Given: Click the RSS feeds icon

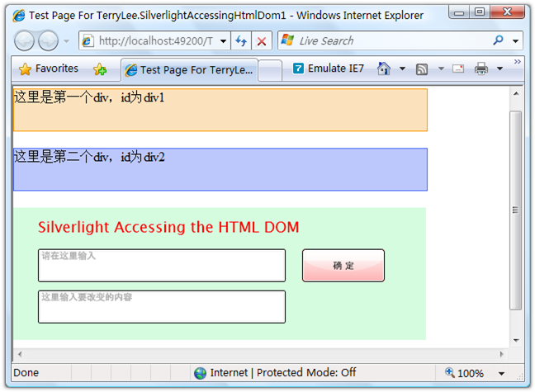Looking at the screenshot, I should click(x=422, y=69).
